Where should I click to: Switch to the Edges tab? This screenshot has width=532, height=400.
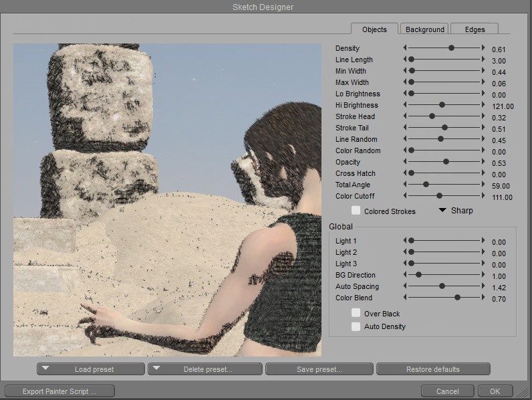point(475,29)
